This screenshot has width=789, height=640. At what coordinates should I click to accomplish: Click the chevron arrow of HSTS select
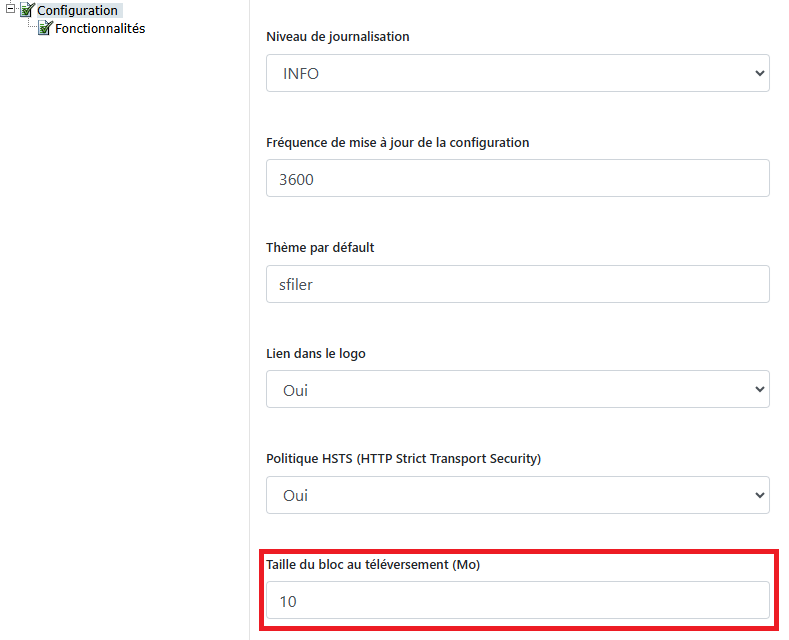click(759, 495)
